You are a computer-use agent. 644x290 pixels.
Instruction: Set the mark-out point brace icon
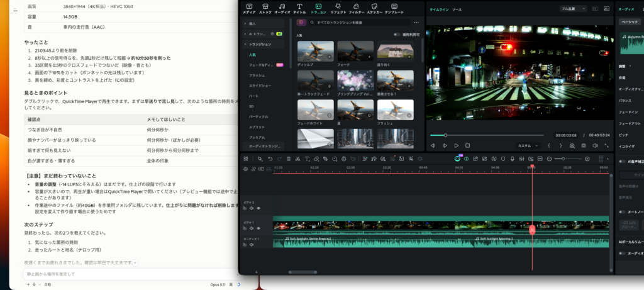click(560, 146)
